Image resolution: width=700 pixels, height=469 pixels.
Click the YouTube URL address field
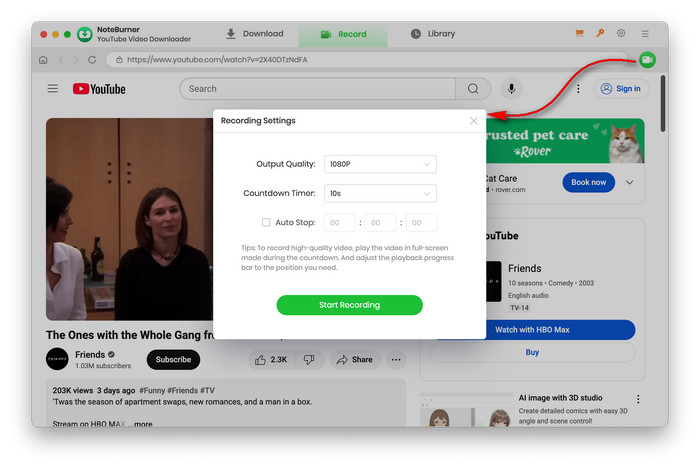click(366, 60)
